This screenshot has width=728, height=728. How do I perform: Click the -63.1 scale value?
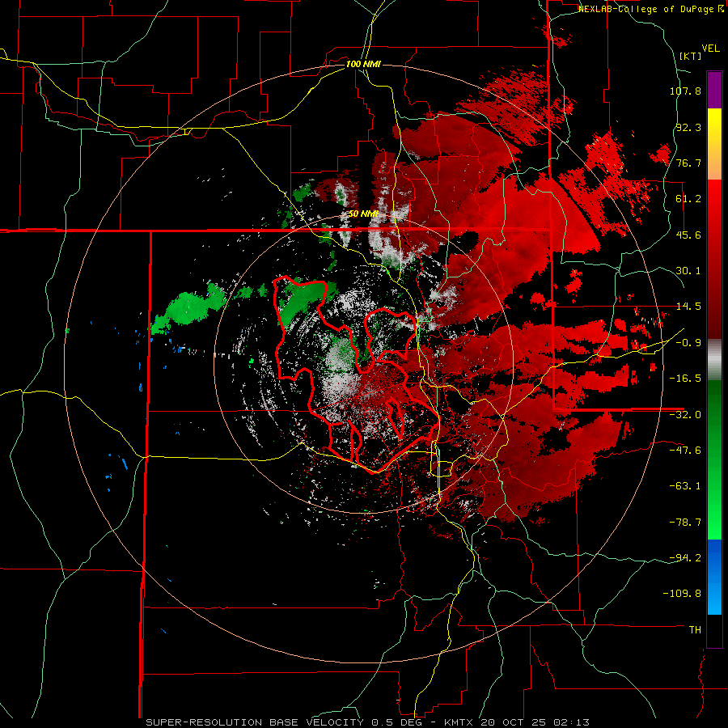(x=685, y=486)
